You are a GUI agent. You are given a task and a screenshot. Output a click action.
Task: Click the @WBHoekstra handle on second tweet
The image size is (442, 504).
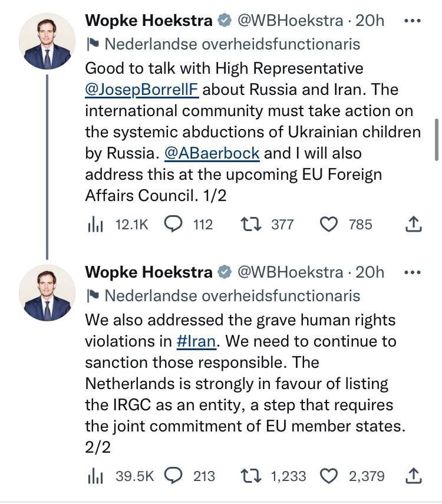click(x=290, y=272)
